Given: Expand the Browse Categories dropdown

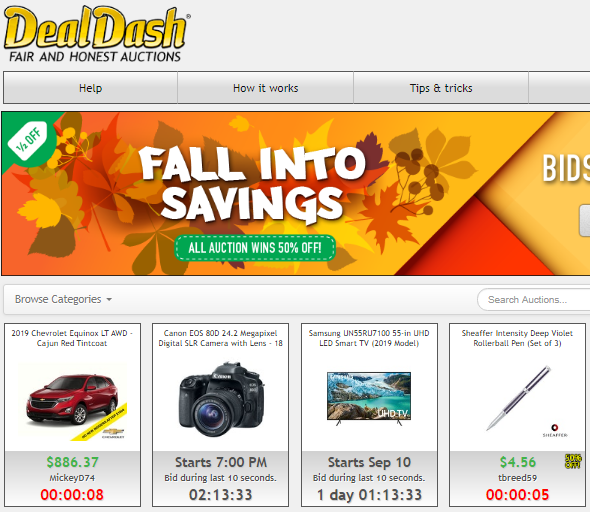Looking at the screenshot, I should 63,299.
